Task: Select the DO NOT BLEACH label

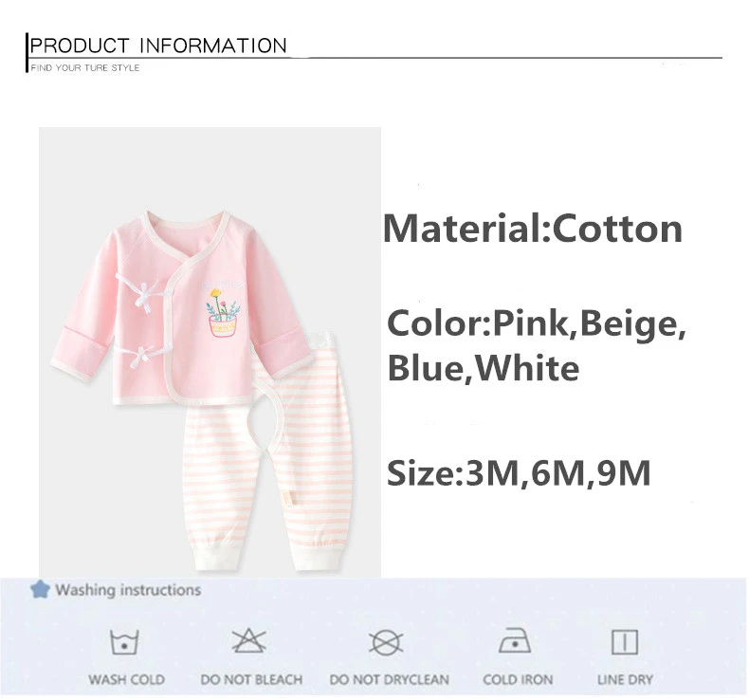Action: [x=251, y=679]
